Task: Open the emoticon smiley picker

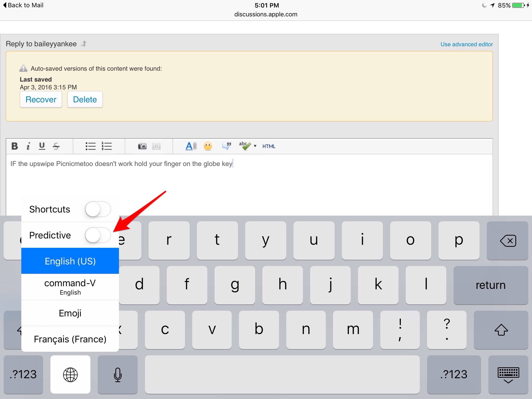Action: [x=208, y=146]
